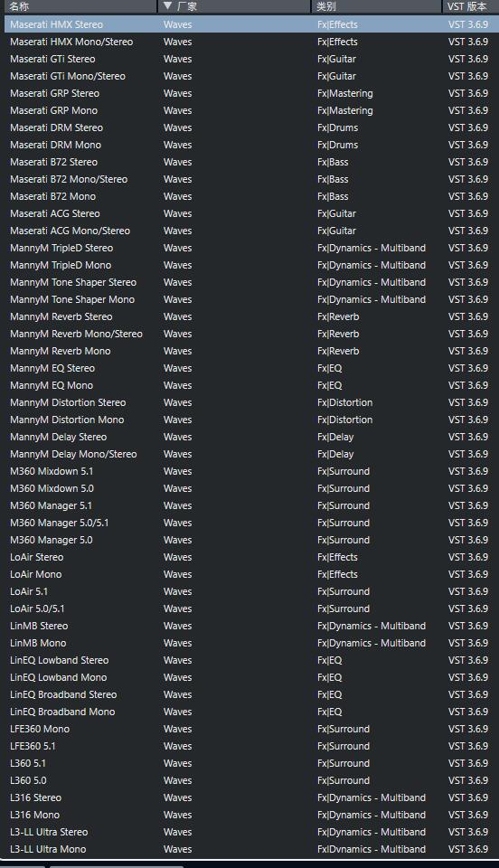
Task: Choose Maserati GRP Mono plugin
Action: click(x=251, y=110)
